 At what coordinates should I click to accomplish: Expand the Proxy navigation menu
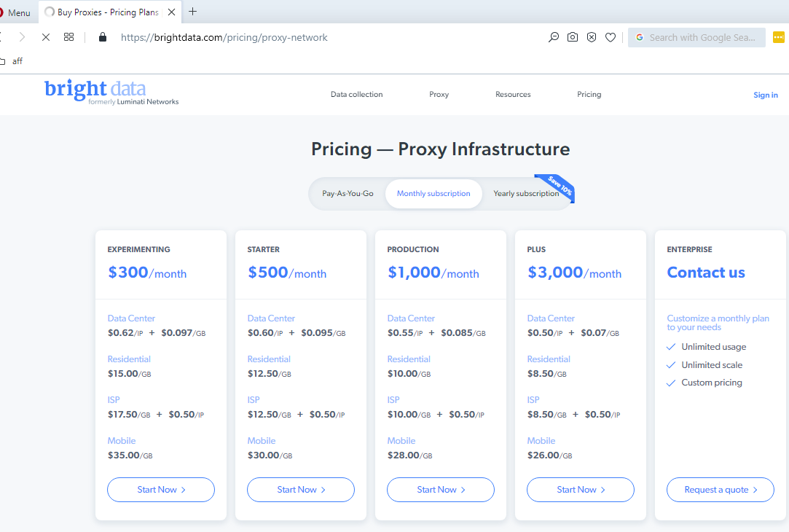(439, 95)
